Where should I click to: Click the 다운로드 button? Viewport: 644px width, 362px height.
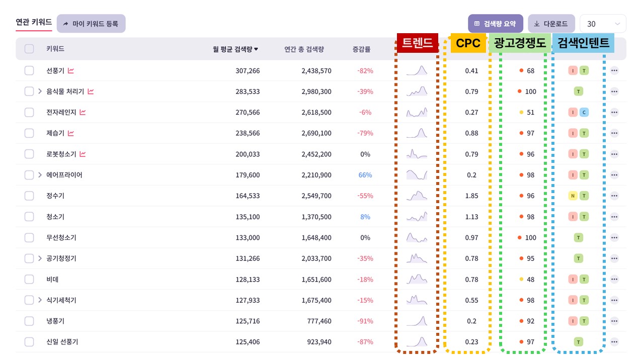[x=551, y=24]
